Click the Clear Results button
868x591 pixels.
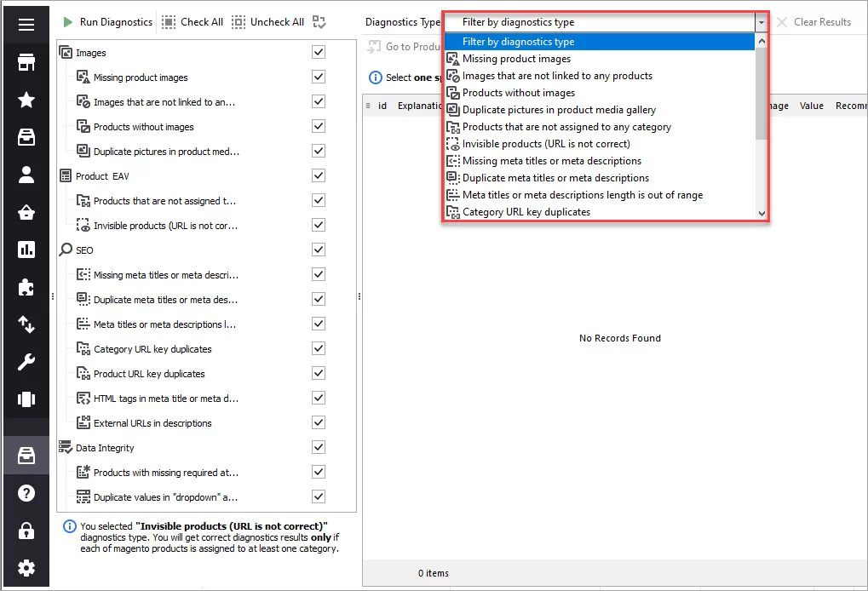click(x=813, y=22)
